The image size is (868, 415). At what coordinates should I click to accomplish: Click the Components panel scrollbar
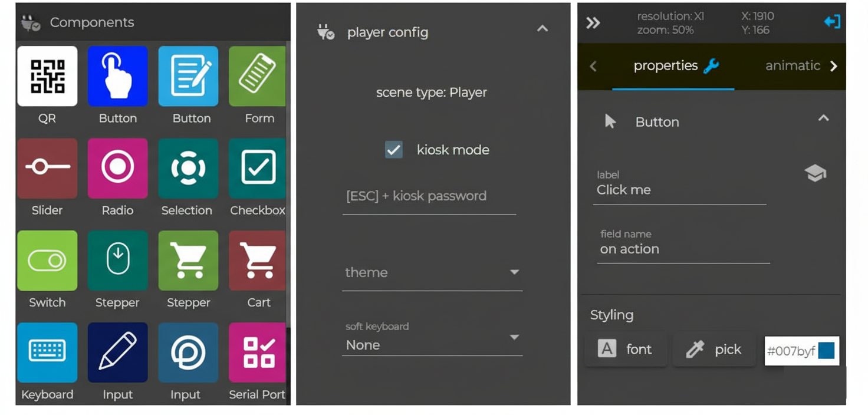coord(288,183)
